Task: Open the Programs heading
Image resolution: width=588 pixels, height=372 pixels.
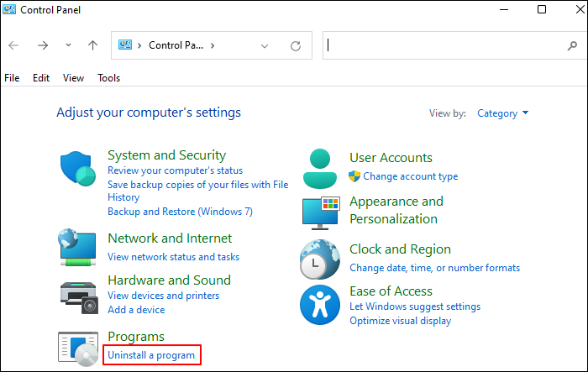Action: tap(136, 337)
